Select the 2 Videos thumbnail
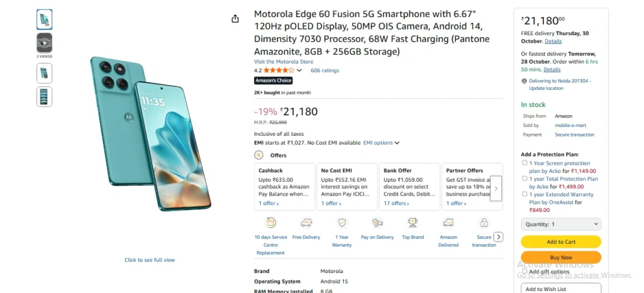Viewport: 644px width, 293px height. [x=45, y=43]
